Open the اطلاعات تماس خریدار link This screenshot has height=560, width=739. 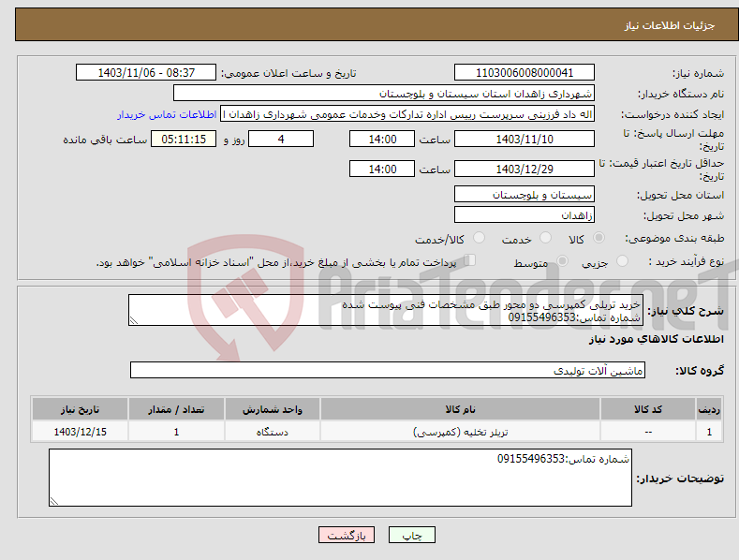[167, 114]
